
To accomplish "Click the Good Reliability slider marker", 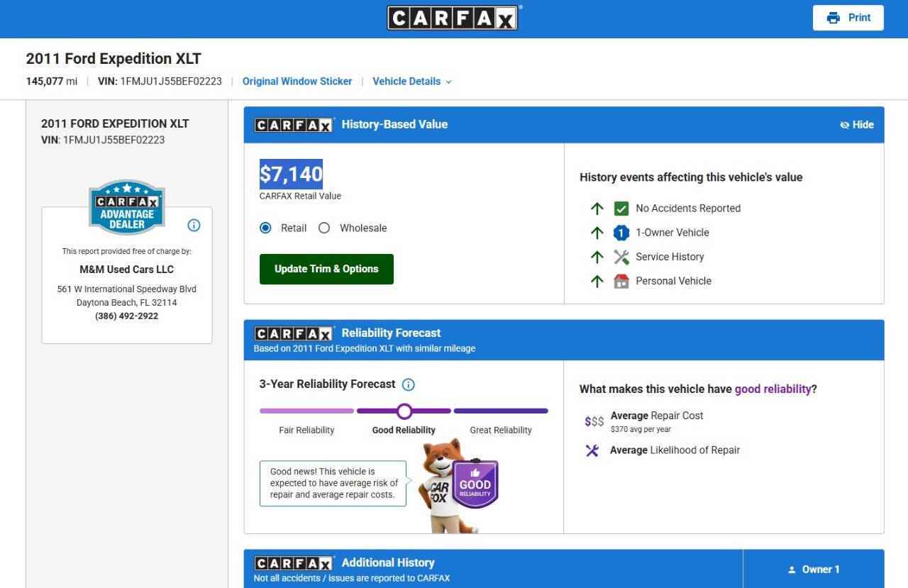I will coord(404,411).
